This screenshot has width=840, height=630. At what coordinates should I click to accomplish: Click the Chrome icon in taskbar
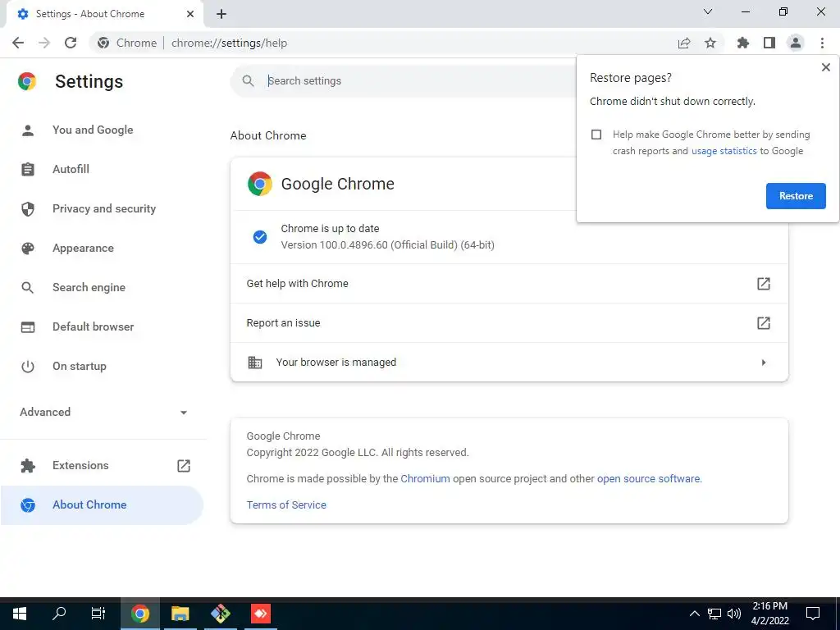click(x=140, y=614)
